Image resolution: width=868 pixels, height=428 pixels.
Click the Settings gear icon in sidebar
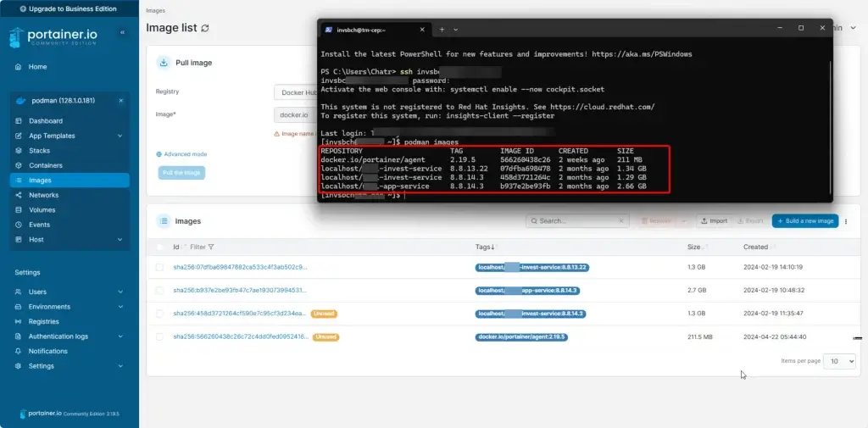tap(19, 366)
